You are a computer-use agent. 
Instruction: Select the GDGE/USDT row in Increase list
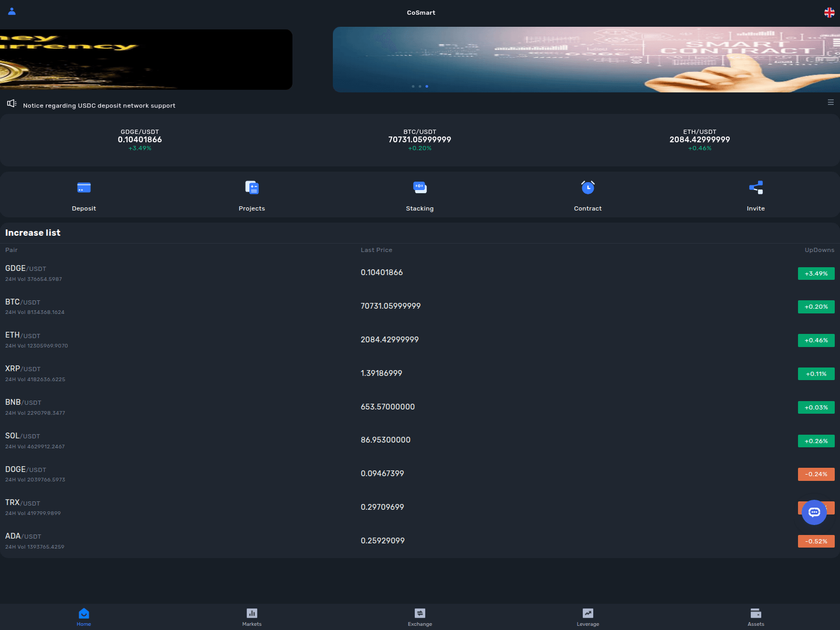coord(210,272)
